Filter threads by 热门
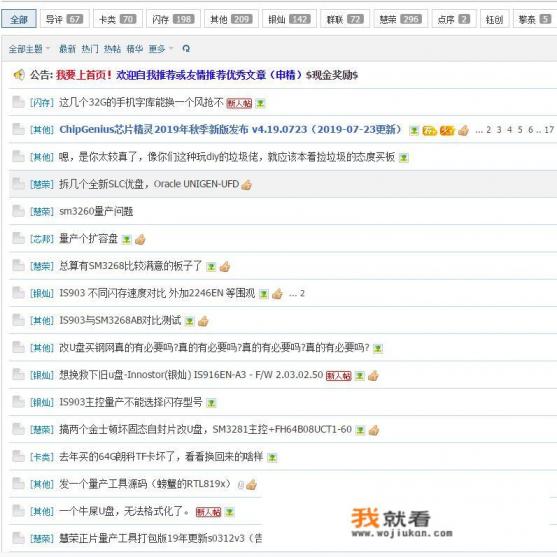 coord(90,49)
